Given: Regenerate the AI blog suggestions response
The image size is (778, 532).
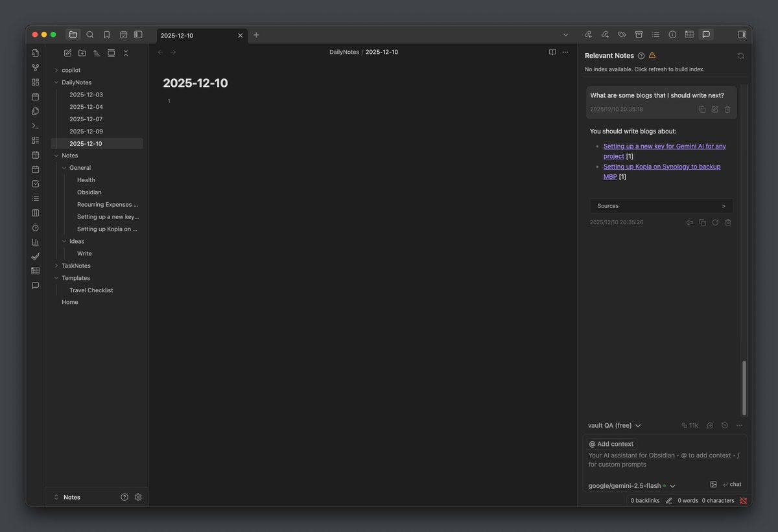Looking at the screenshot, I should (x=715, y=222).
